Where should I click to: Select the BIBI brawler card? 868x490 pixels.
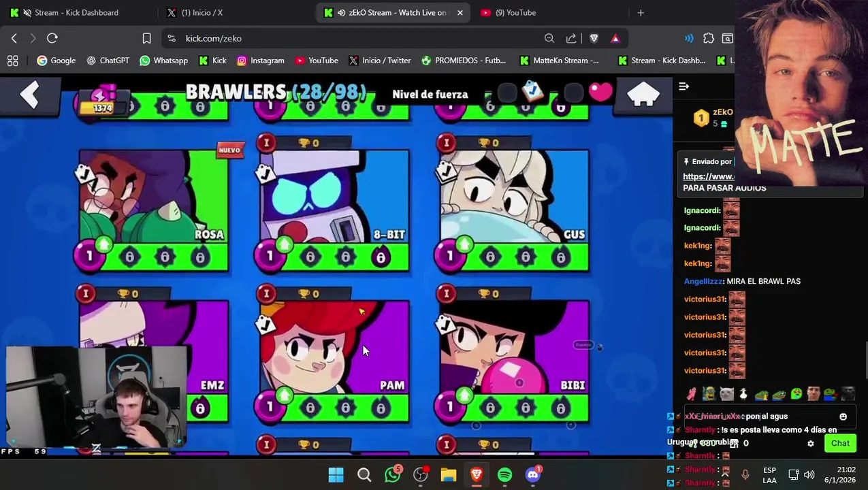514,362
